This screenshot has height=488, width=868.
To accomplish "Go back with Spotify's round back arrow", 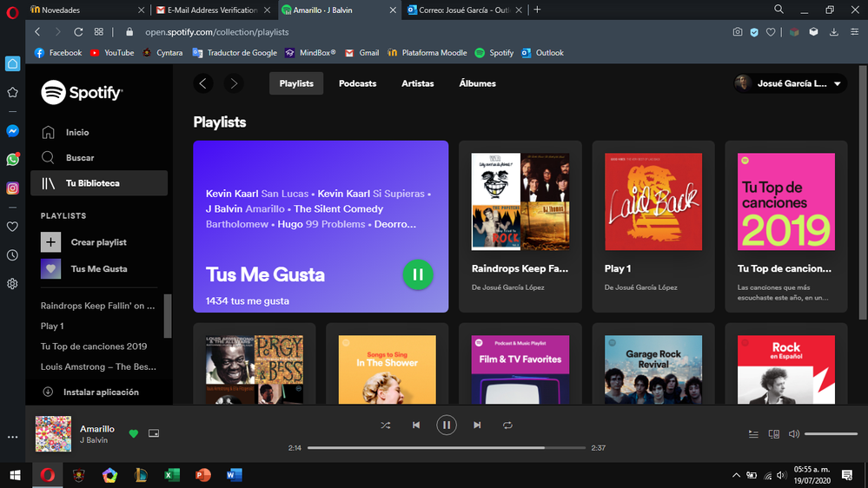I will [203, 83].
